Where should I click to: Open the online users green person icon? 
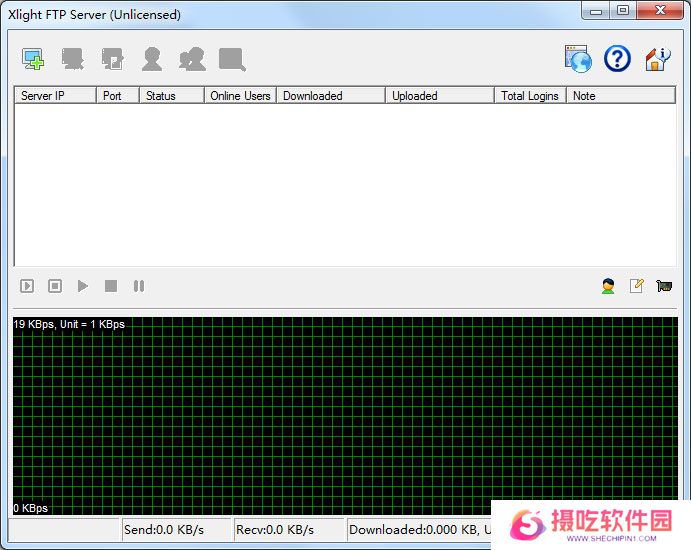click(608, 286)
